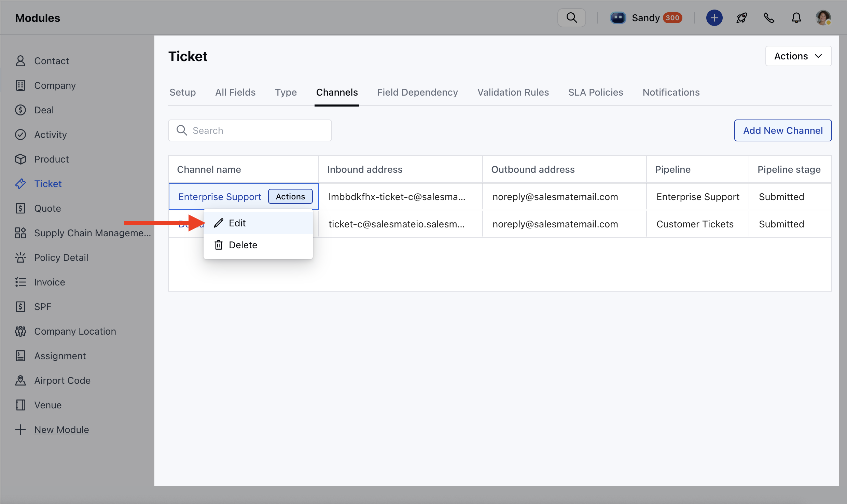This screenshot has width=847, height=504.
Task: Click the Company Location icon
Action: coord(20,331)
